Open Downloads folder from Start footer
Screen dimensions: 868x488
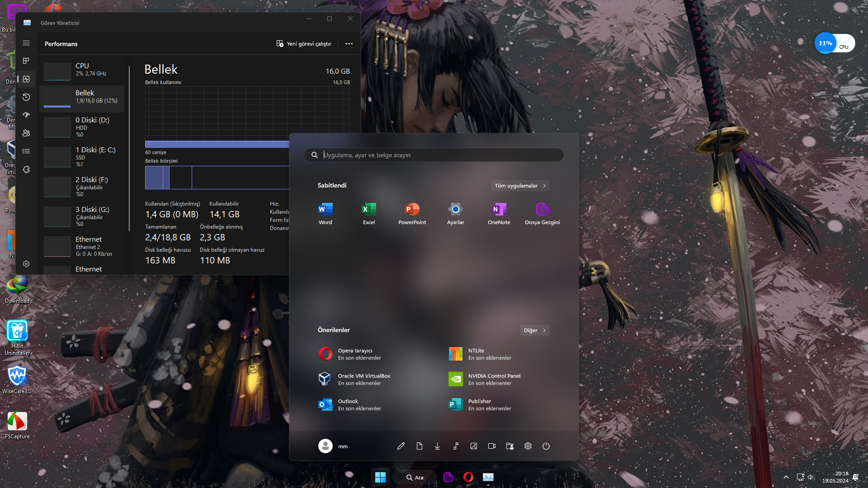438,446
